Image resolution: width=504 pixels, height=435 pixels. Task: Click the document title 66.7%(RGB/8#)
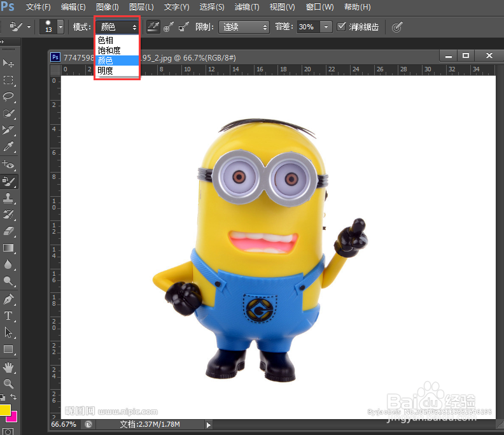(x=209, y=58)
